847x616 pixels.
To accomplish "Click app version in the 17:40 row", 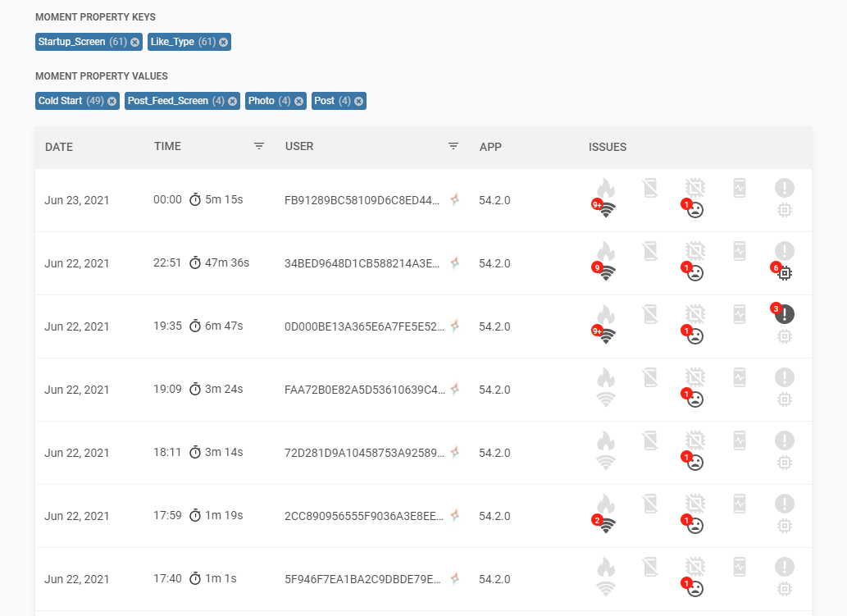I will [494, 580].
